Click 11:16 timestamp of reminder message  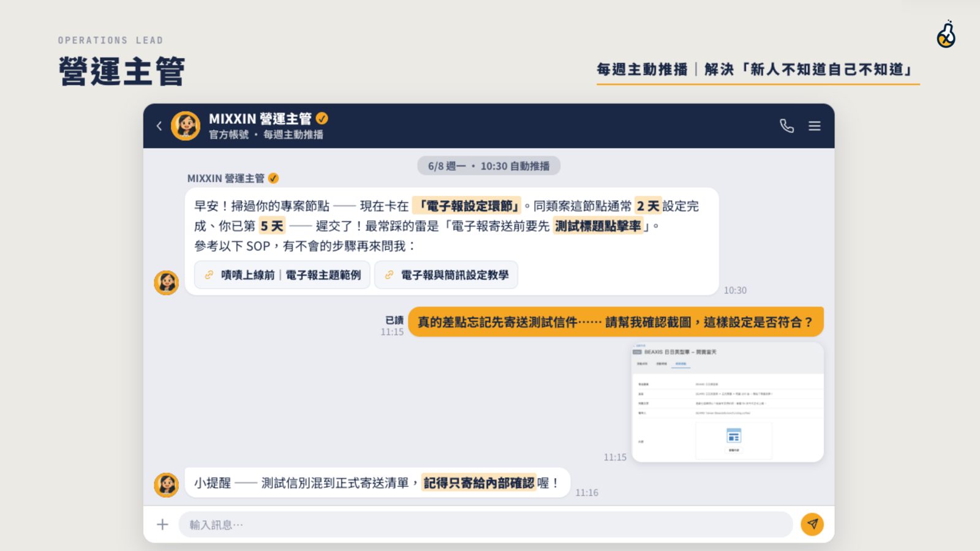click(587, 492)
